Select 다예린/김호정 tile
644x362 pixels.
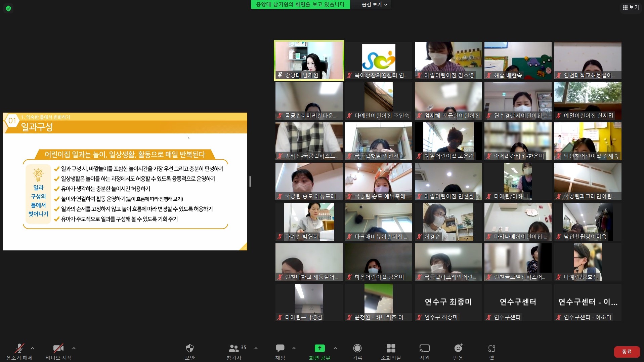tap(588, 262)
